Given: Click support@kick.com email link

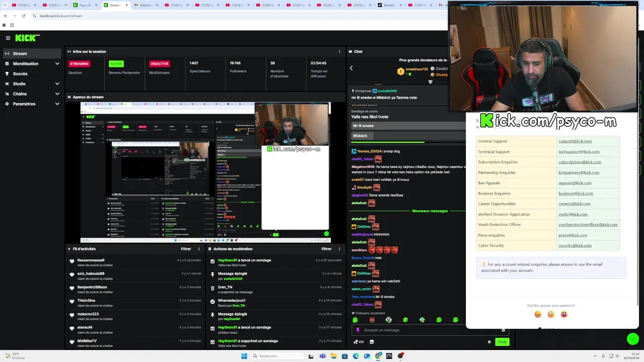Looking at the screenshot, I should pyautogui.click(x=575, y=141).
